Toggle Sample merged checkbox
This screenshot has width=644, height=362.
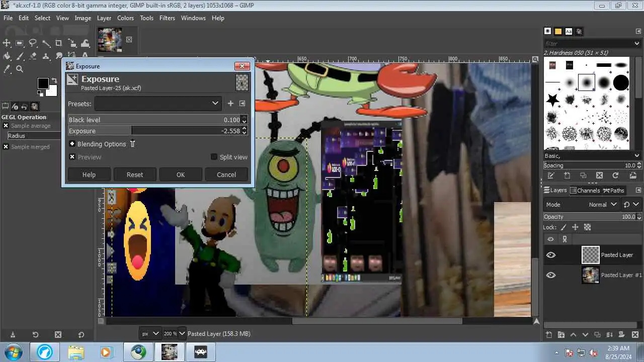(6, 147)
